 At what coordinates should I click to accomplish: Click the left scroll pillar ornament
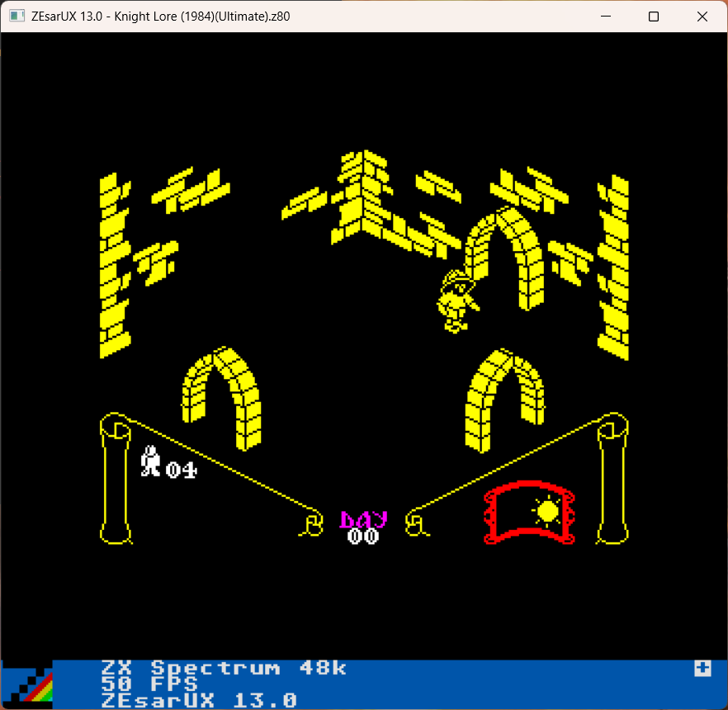[116, 478]
